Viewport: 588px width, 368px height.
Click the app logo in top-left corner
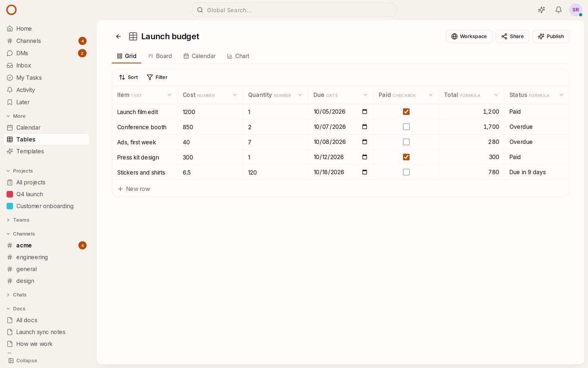11,10
